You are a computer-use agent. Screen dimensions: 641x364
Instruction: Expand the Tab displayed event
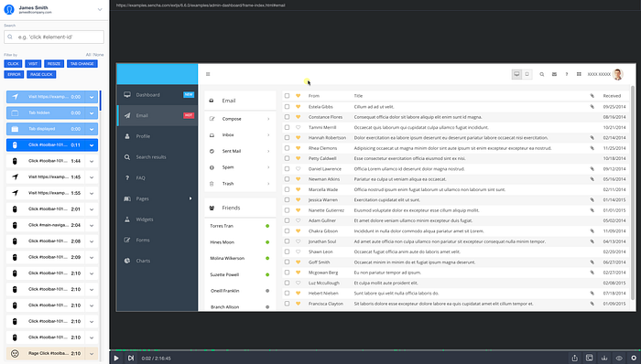point(92,129)
